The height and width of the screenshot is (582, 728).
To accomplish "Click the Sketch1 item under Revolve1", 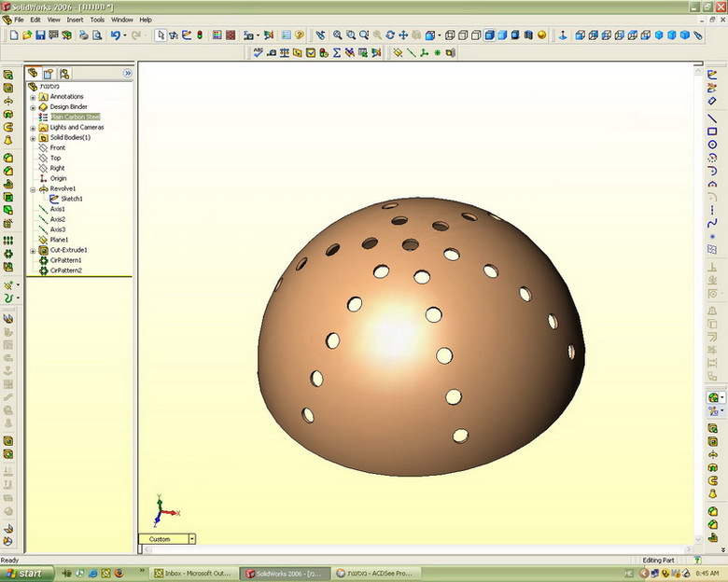I will click(71, 199).
